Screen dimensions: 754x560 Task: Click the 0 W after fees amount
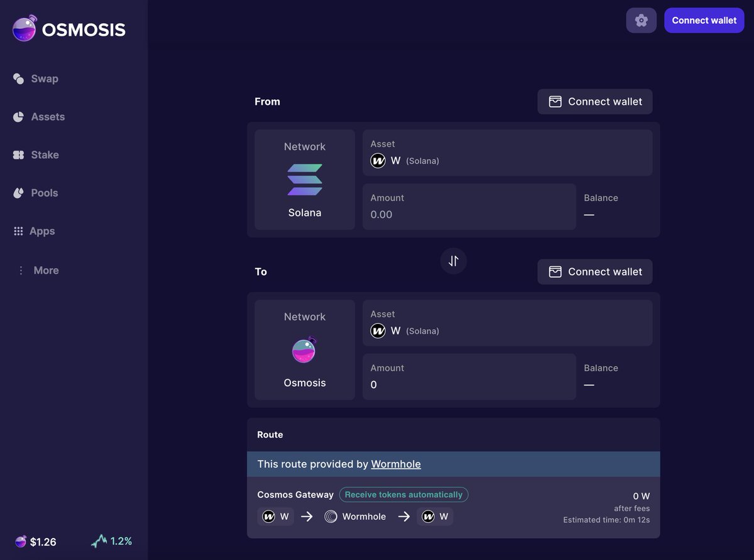pyautogui.click(x=642, y=496)
